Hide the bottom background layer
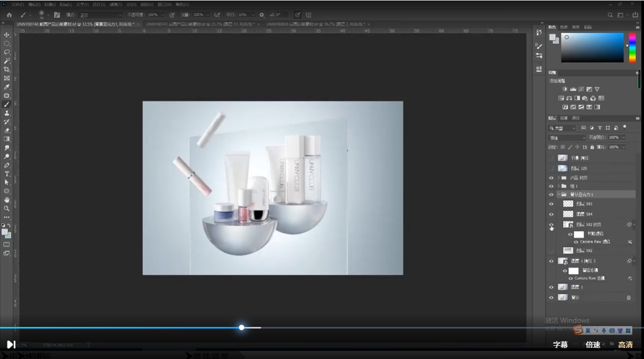 coord(551,298)
